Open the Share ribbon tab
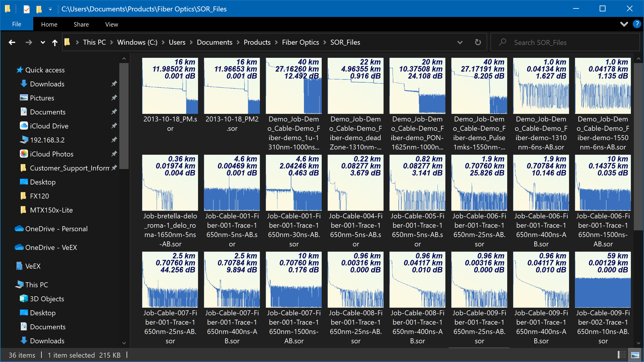644x362 pixels. click(x=81, y=24)
